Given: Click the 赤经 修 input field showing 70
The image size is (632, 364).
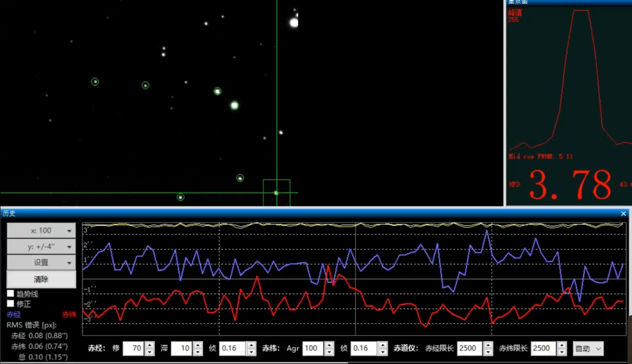Looking at the screenshot, I should coord(133,349).
